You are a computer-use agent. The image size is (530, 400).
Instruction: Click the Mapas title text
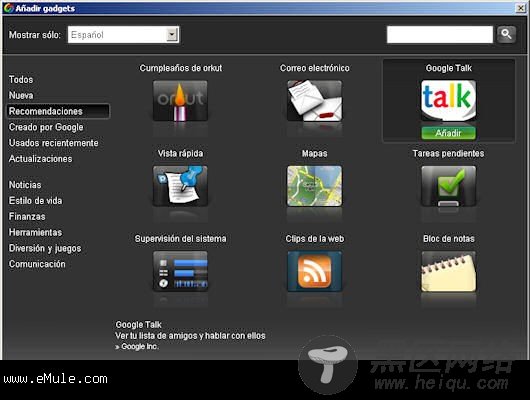(314, 154)
